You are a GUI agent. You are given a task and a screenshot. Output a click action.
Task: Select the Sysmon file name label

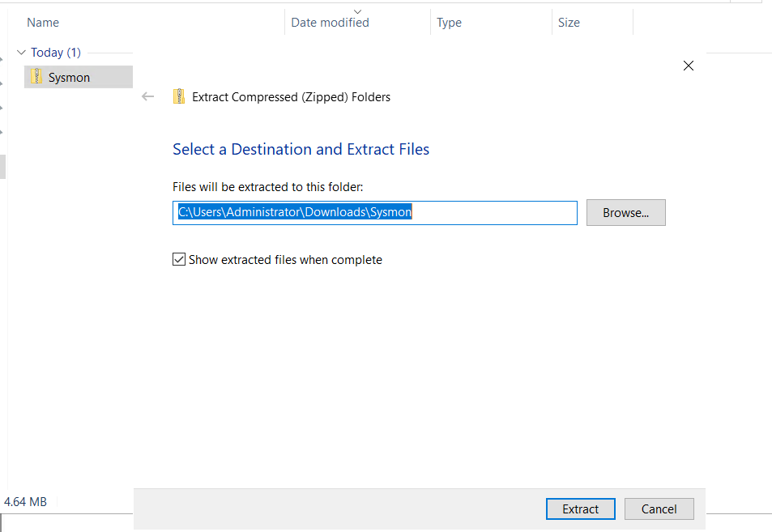click(69, 78)
